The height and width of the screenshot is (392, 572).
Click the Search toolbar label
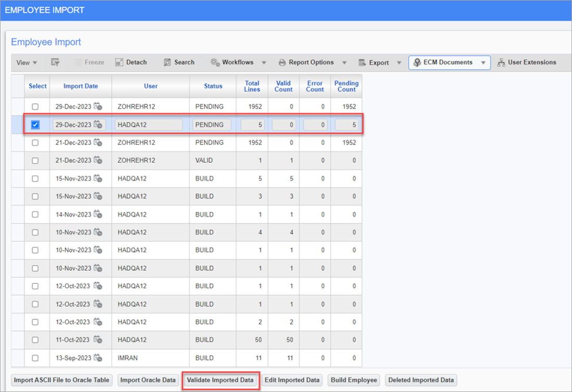pyautogui.click(x=184, y=62)
